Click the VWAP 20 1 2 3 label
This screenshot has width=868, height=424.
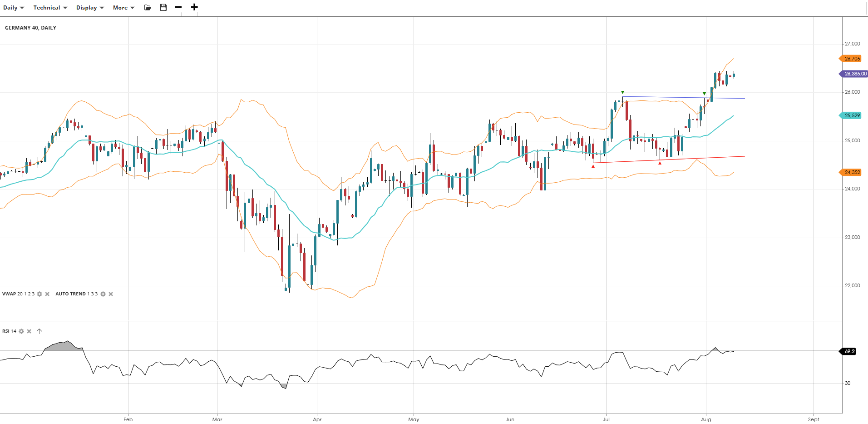(18, 294)
